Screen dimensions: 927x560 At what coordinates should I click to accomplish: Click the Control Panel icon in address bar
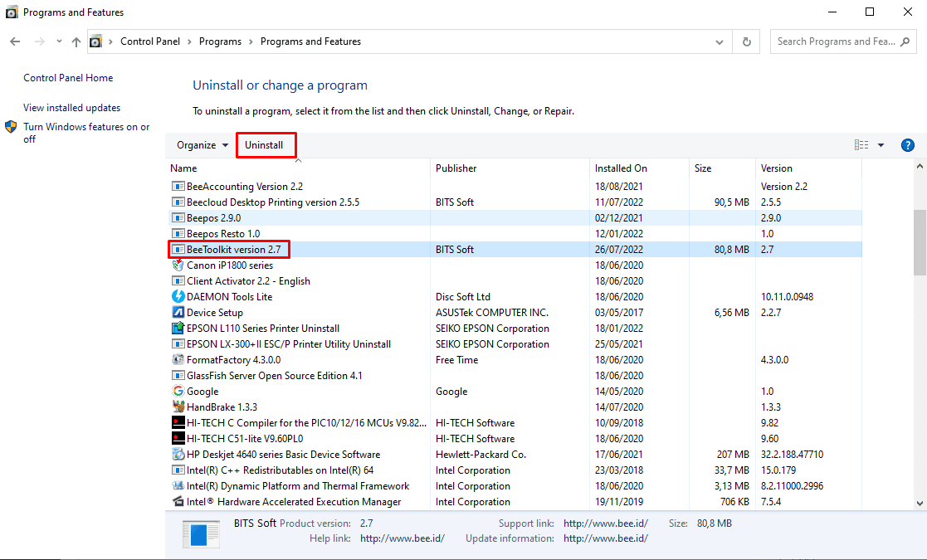pyautogui.click(x=95, y=41)
